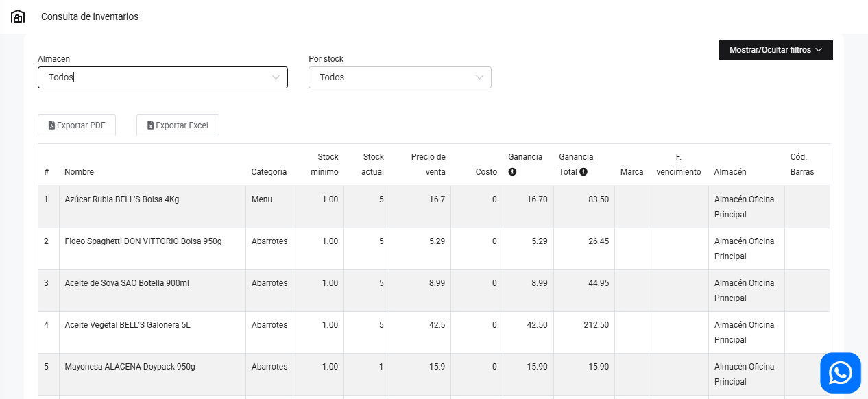Select the Azúcar Rubia BELL'S row
The width and height of the screenshot is (868, 399).
pos(121,199)
